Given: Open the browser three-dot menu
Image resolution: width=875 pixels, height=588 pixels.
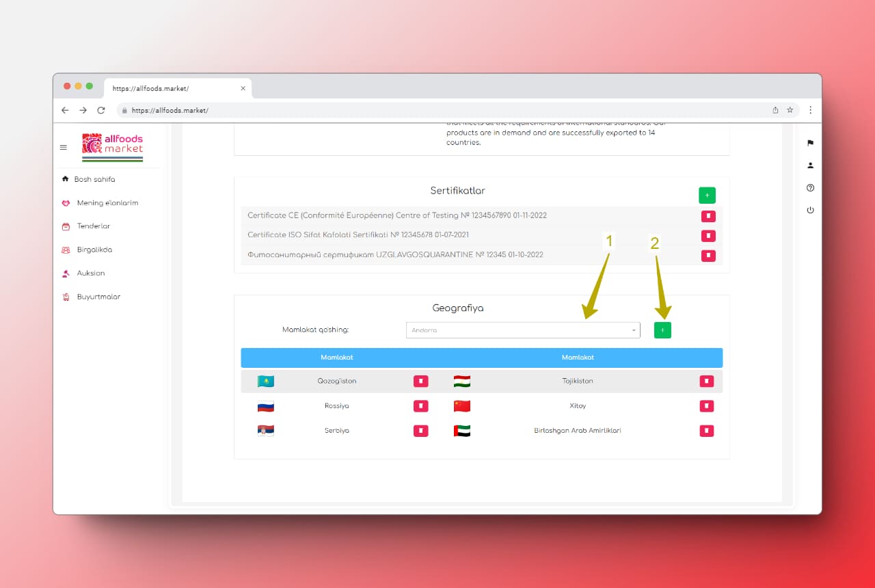Looking at the screenshot, I should click(810, 110).
